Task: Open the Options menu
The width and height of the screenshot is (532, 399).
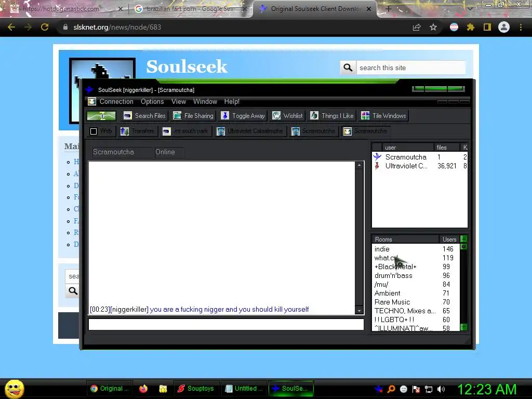Action: click(152, 101)
